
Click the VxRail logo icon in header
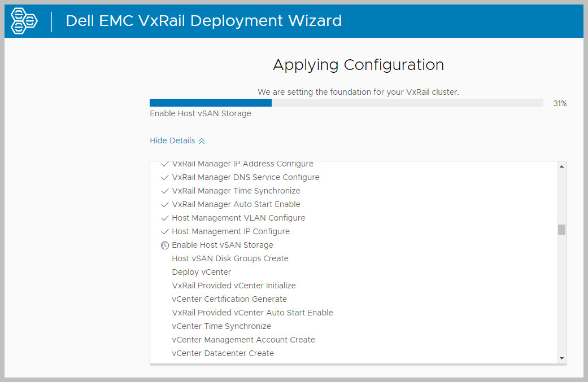[24, 21]
